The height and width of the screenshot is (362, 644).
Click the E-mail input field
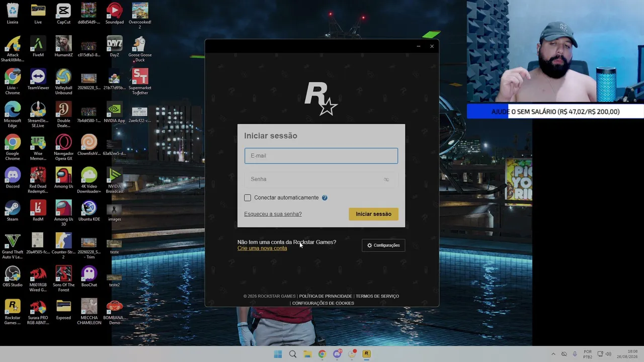(321, 156)
